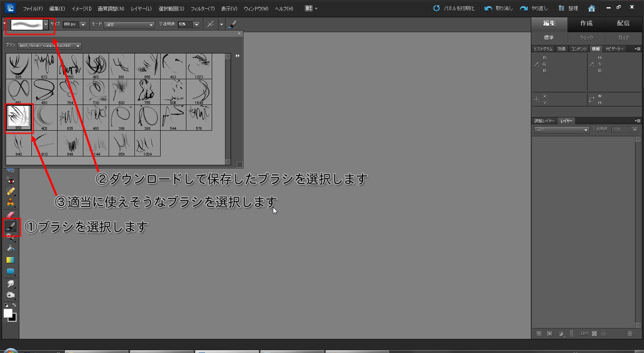
Task: Activate the Gradient tool
Action: coord(10,260)
